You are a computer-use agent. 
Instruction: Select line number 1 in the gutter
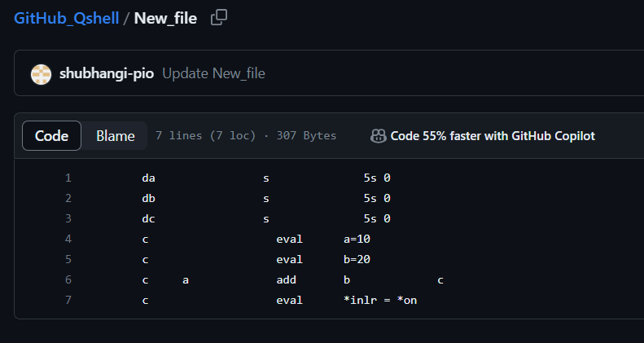(x=68, y=177)
